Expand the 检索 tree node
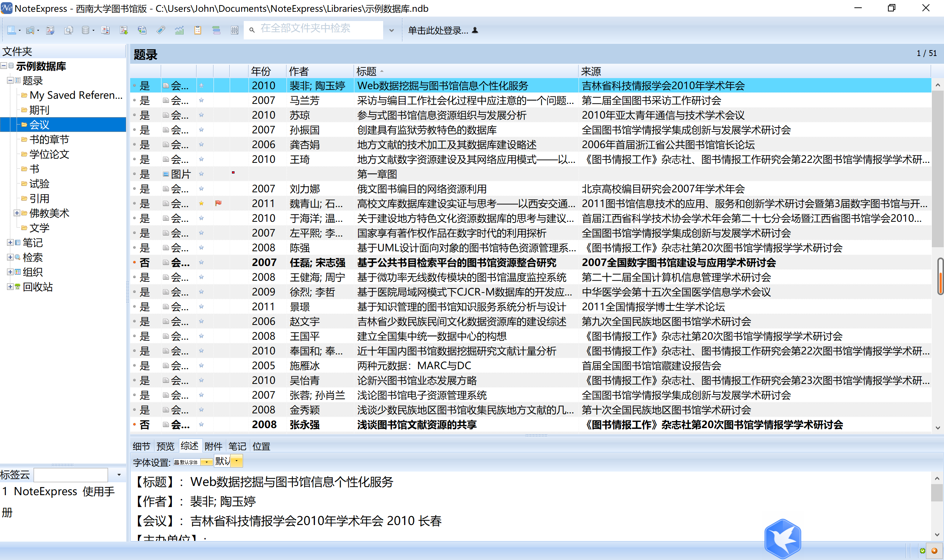The width and height of the screenshot is (944, 560). click(10, 258)
